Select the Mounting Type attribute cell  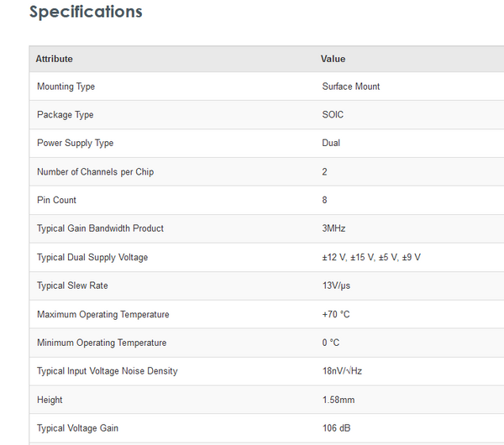(x=66, y=86)
